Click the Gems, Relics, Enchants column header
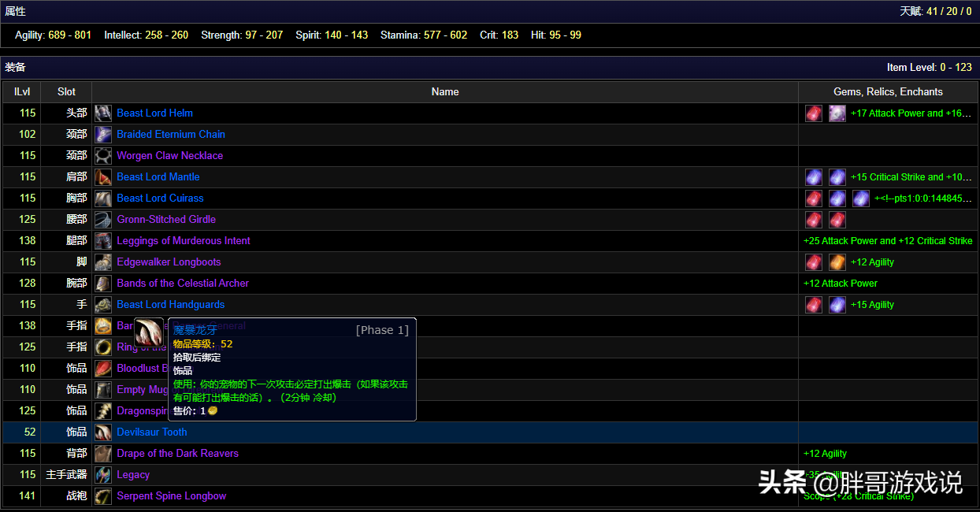Screen dimensions: 980x512 (888, 92)
